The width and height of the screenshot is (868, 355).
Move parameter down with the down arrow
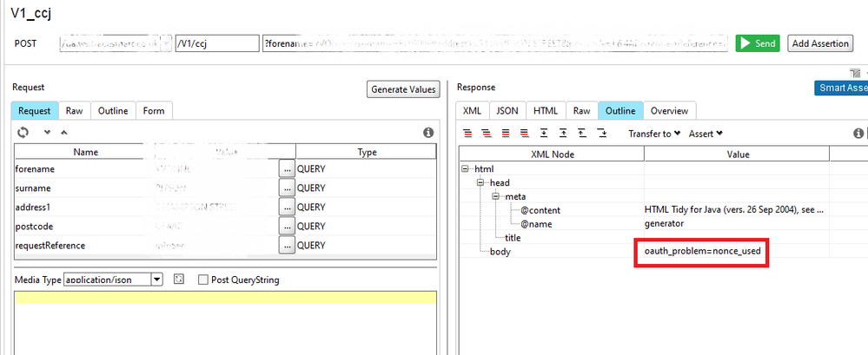[x=47, y=132]
